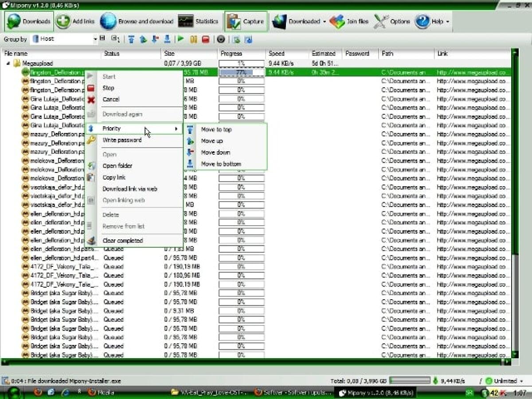The image size is (532, 399).
Task: Start downloads with the green play toolbar icon
Action: [x=180, y=39]
